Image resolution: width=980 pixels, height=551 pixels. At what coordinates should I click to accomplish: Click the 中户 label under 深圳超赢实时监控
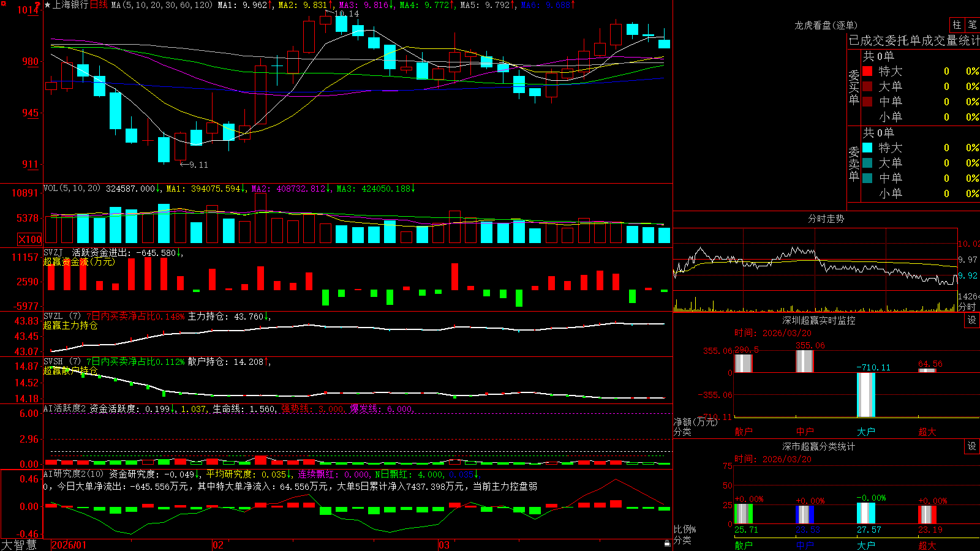(x=805, y=432)
